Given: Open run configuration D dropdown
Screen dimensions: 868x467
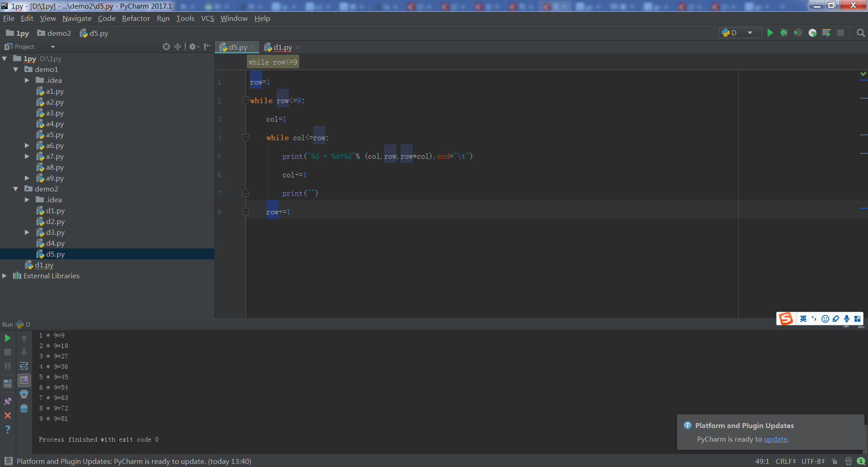Looking at the screenshot, I should pos(740,33).
